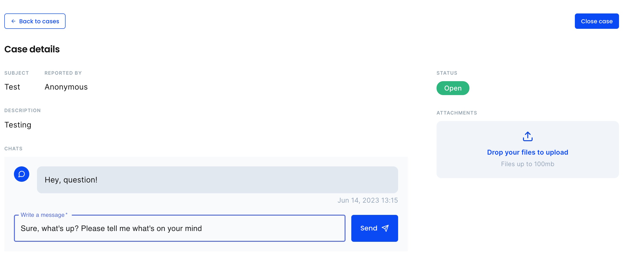644x267 pixels.
Task: Focus the Write a message input field
Action: (x=180, y=228)
